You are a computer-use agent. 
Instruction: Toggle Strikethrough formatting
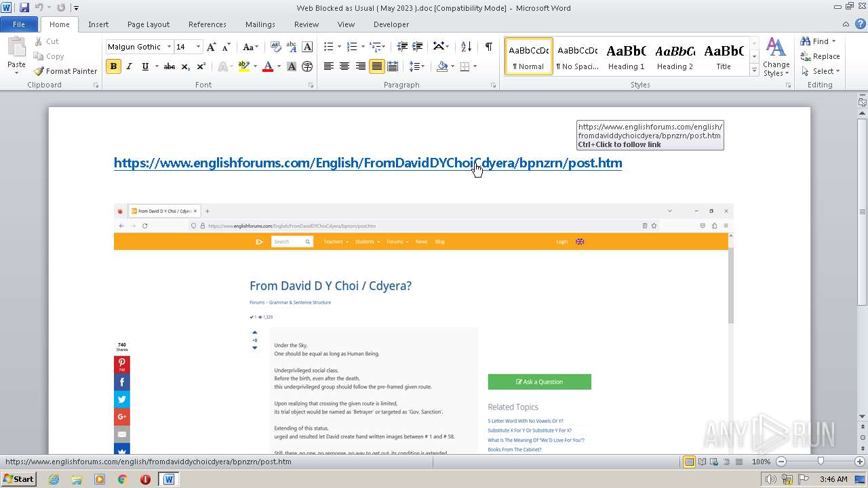[170, 66]
